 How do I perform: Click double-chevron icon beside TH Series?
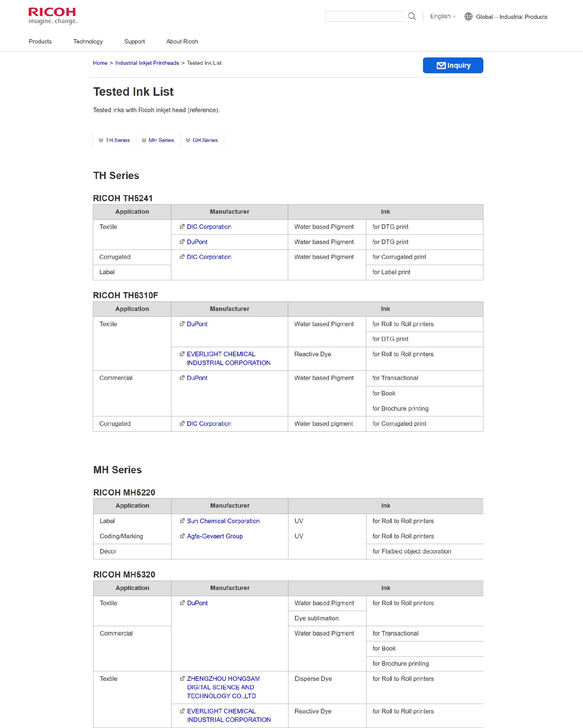coord(101,140)
